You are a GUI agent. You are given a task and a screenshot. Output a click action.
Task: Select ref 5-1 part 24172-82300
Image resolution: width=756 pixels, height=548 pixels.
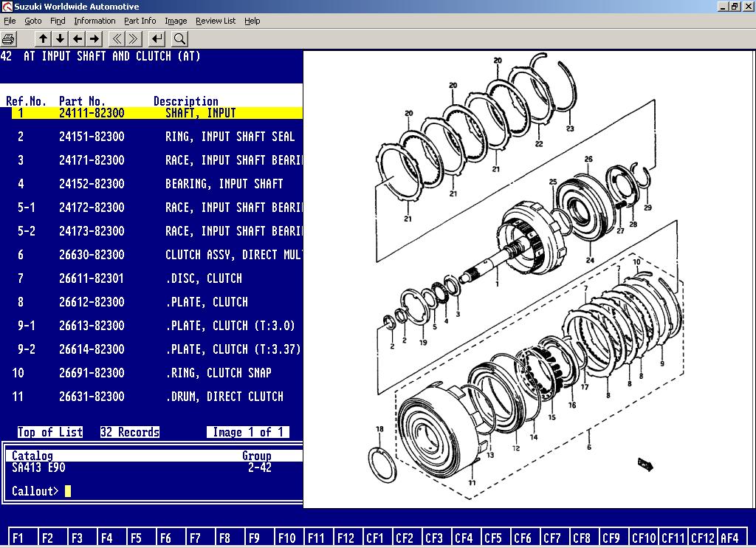157,208
